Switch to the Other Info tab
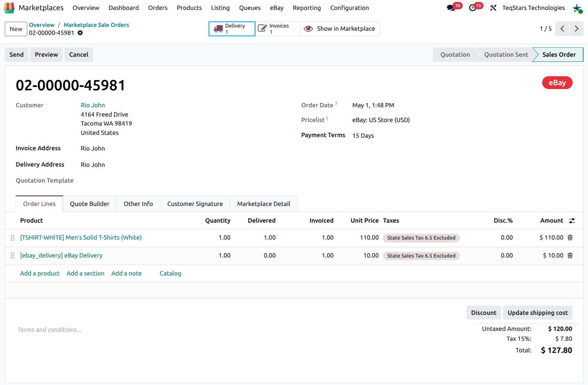 point(138,204)
